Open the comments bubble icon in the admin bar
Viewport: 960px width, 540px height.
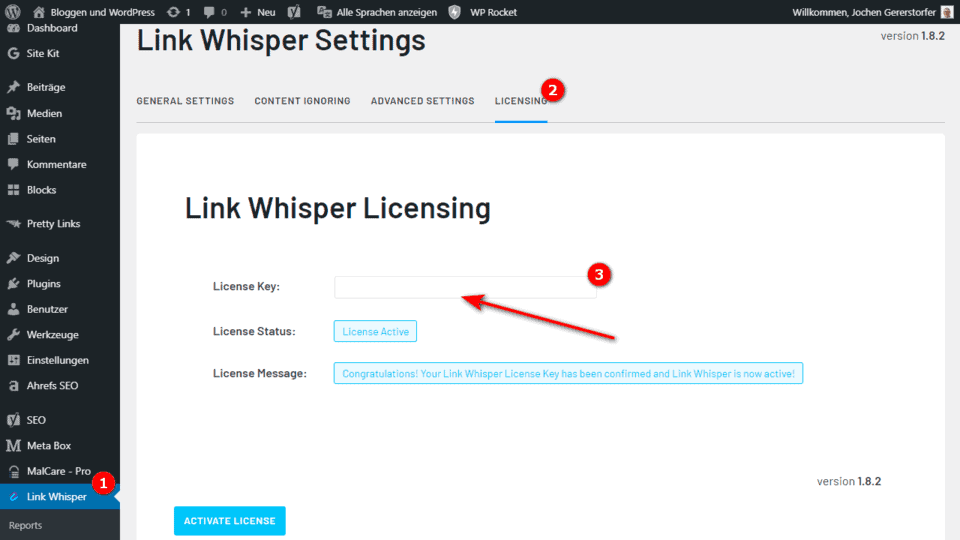click(x=209, y=12)
